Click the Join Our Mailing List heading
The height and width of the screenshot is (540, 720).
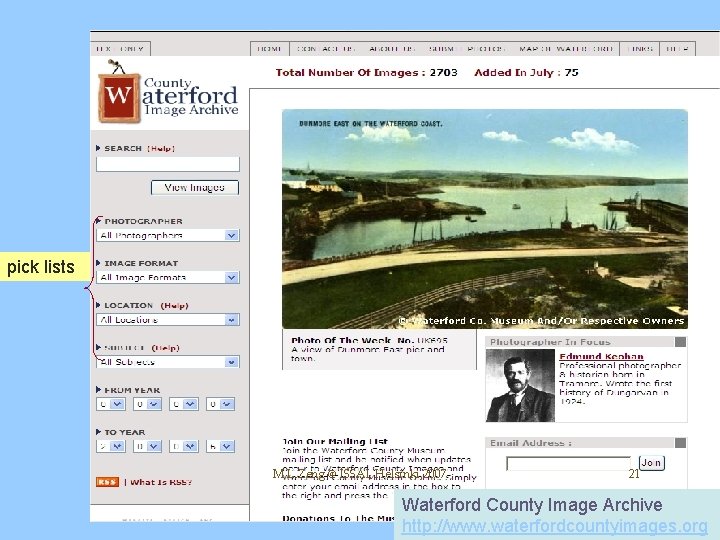335,442
